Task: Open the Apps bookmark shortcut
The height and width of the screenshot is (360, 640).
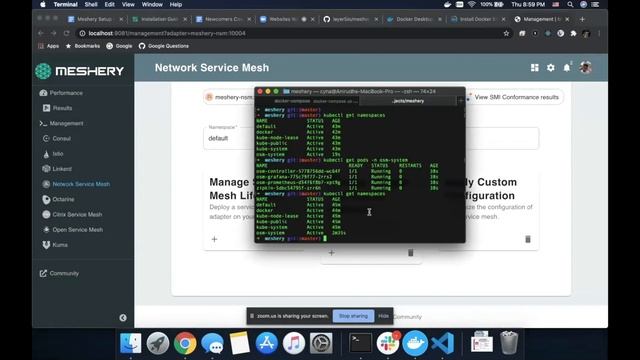Action: (x=49, y=46)
